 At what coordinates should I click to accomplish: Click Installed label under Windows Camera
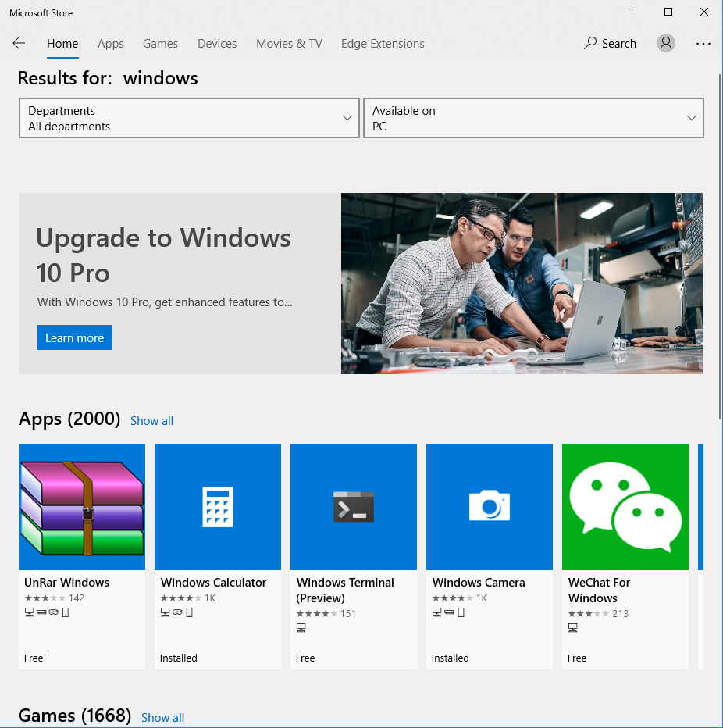(x=451, y=658)
